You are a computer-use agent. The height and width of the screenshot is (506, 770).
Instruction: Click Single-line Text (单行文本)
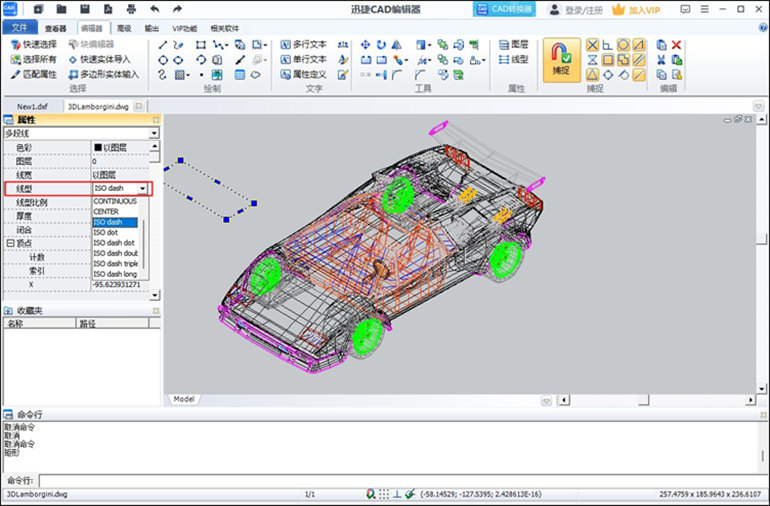[303, 59]
